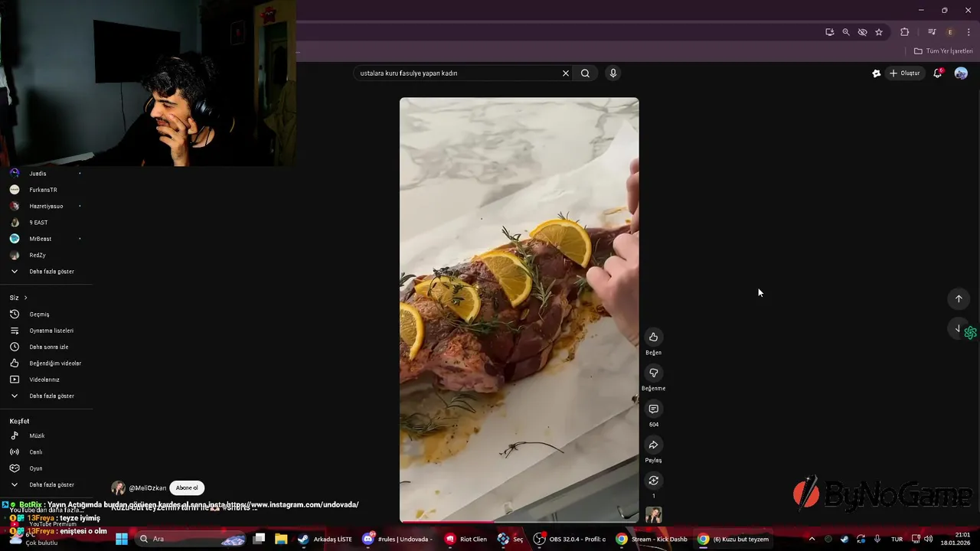The height and width of the screenshot is (551, 980).
Task: Dislike the Short with Beğenme button
Action: tap(653, 373)
